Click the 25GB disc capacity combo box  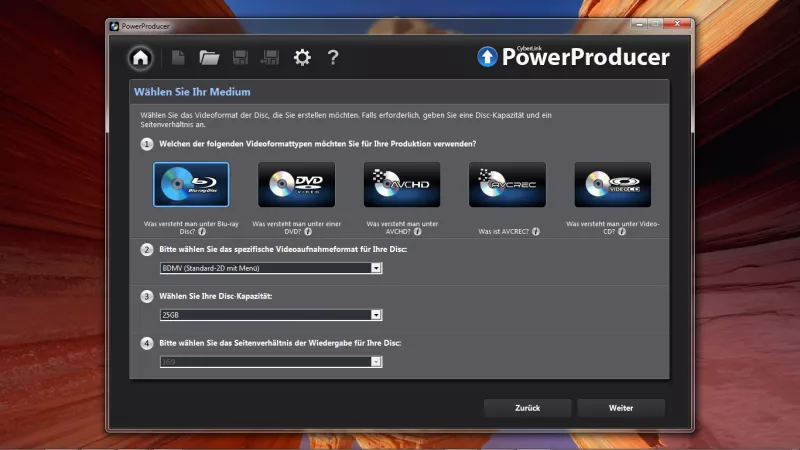click(271, 315)
